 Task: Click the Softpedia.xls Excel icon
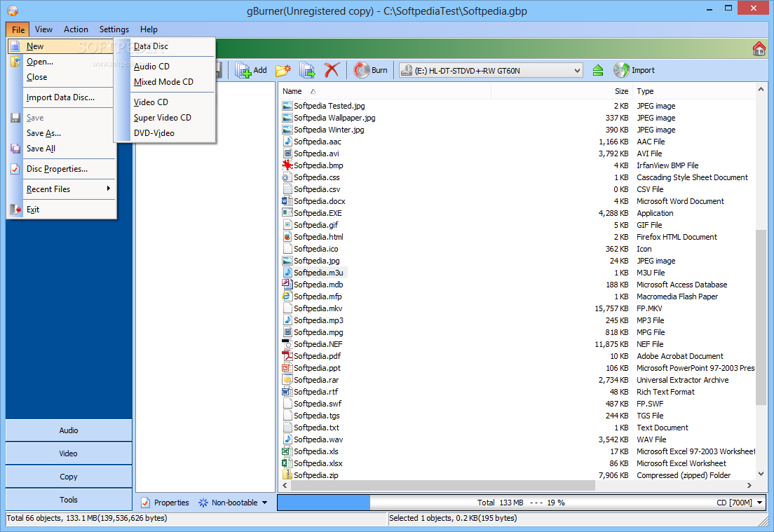(287, 451)
